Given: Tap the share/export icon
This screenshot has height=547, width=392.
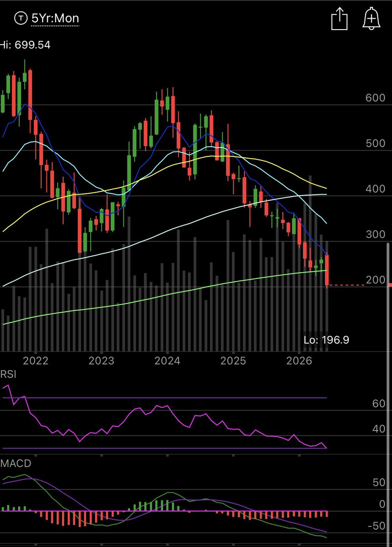Looking at the screenshot, I should click(339, 20).
